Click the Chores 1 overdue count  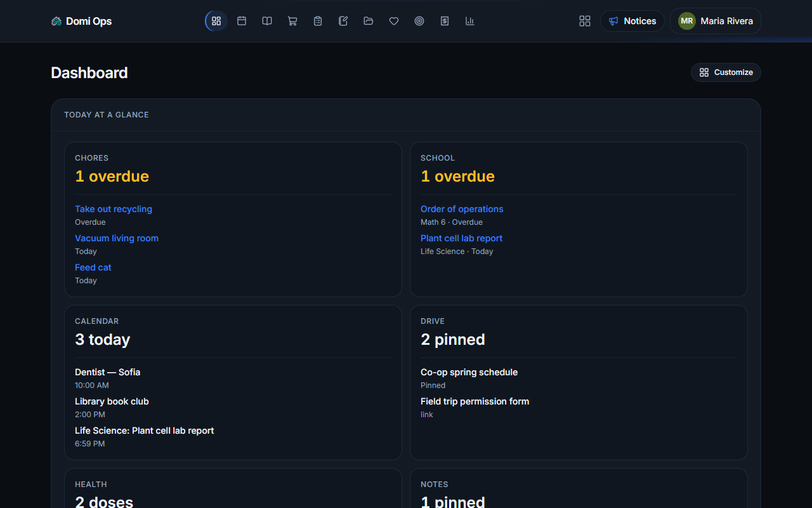pyautogui.click(x=112, y=176)
